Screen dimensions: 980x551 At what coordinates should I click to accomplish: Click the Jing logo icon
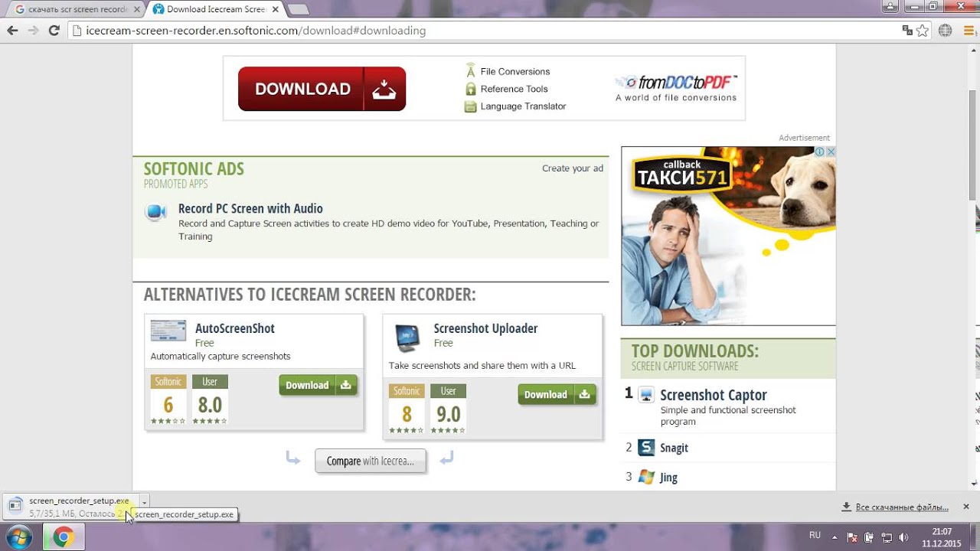pos(646,477)
